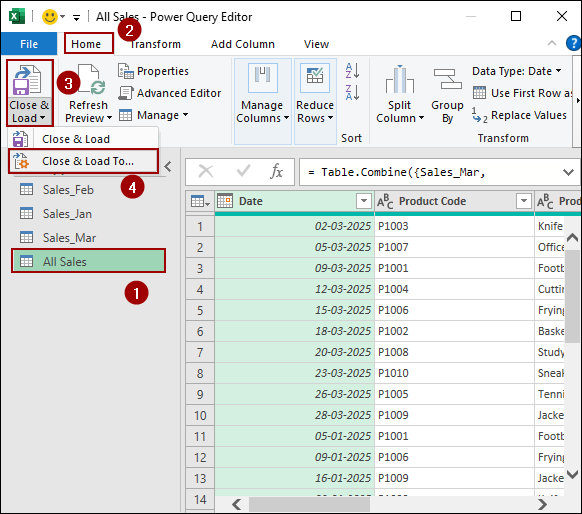Screen dimensions: 582x514
Task: Switch to the Add Column tab
Action: pos(243,44)
